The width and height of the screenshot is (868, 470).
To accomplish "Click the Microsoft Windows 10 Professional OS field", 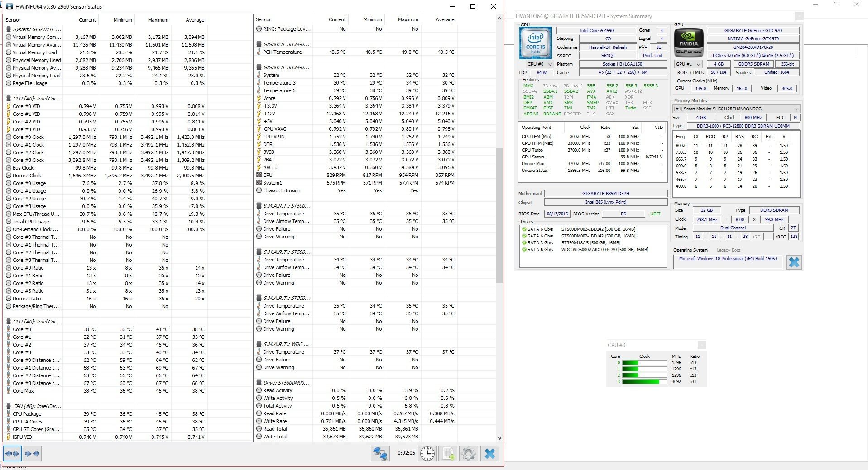I will tap(728, 261).
